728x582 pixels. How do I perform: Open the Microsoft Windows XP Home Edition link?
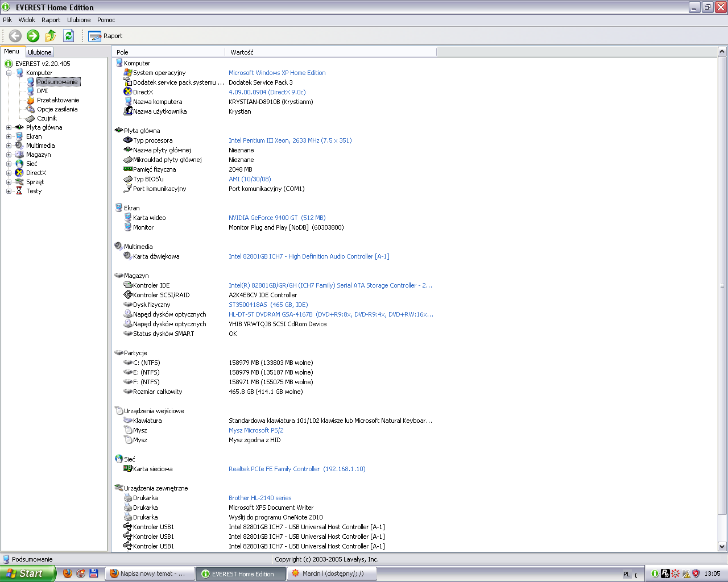tap(277, 73)
